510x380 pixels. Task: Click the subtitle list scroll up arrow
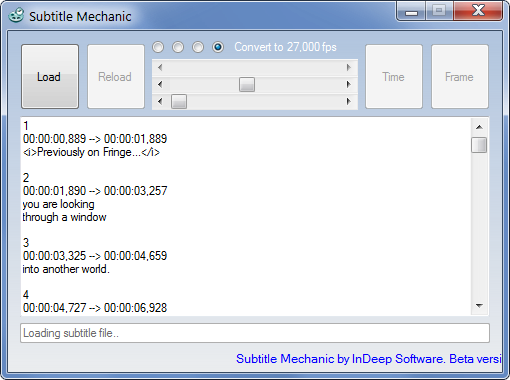[479, 127]
